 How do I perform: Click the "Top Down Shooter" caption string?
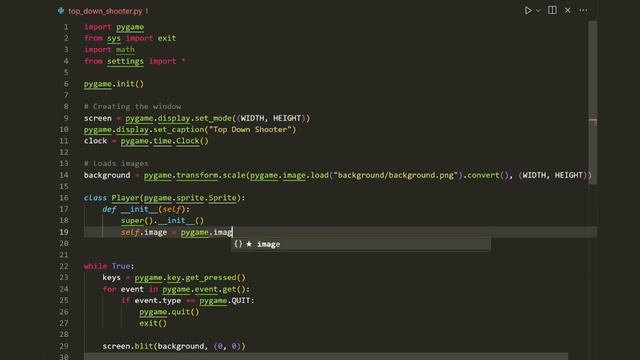click(250, 129)
